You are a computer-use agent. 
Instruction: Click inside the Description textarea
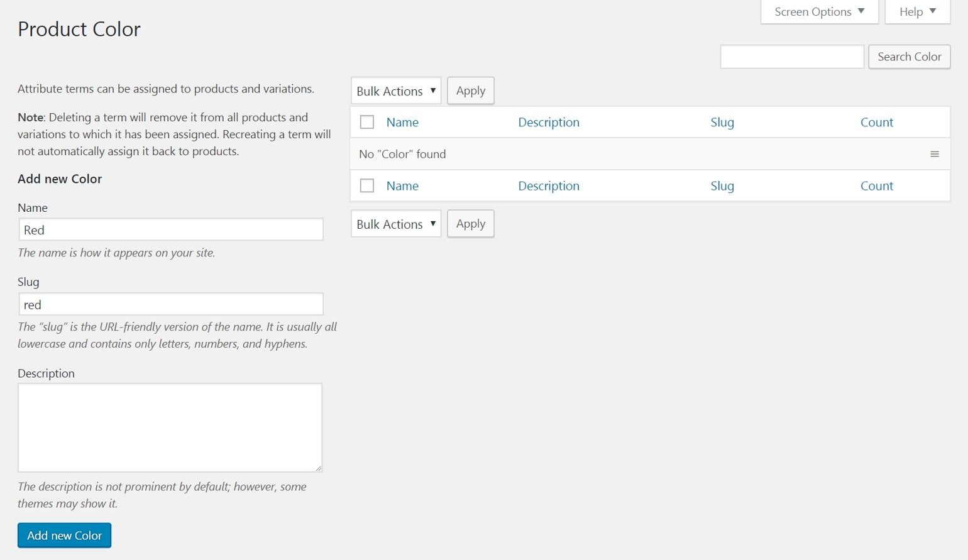[170, 427]
